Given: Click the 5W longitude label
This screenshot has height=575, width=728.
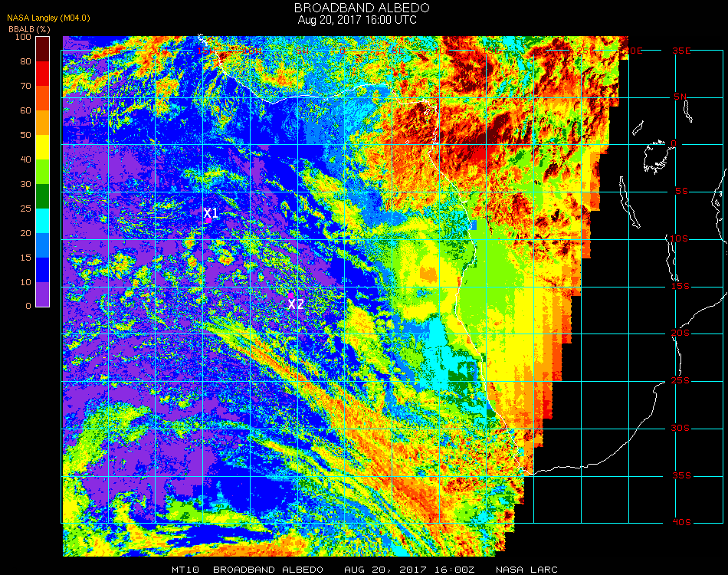Looking at the screenshot, I should click(302, 51).
